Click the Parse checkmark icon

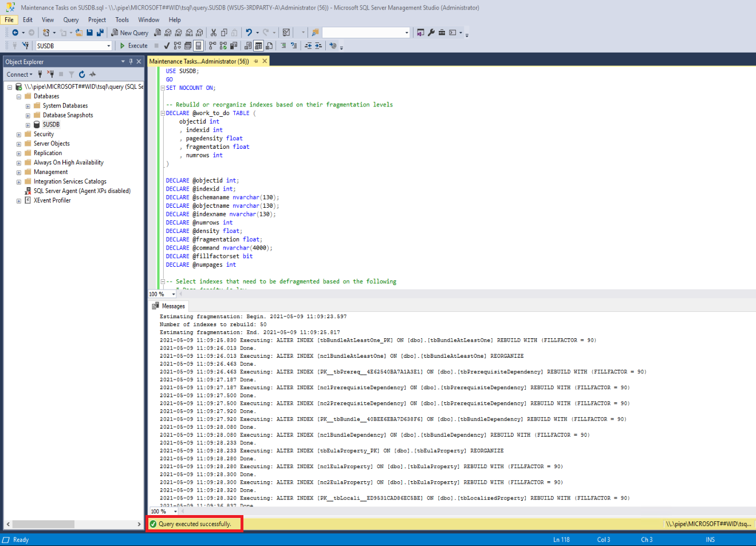coord(167,45)
